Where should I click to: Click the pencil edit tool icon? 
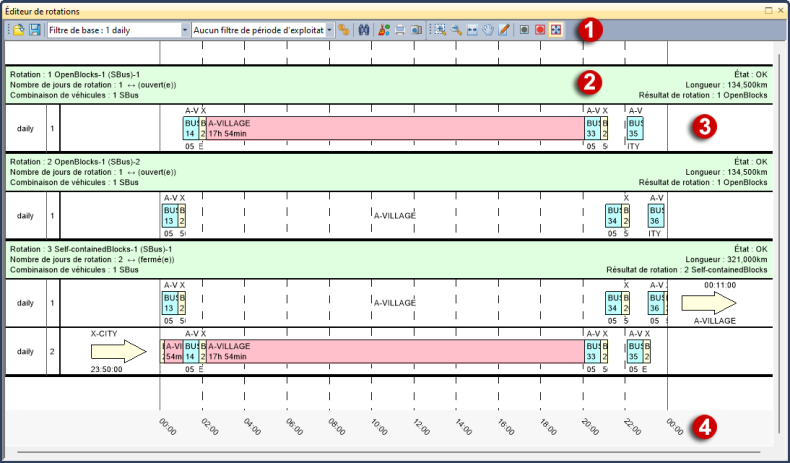click(504, 30)
